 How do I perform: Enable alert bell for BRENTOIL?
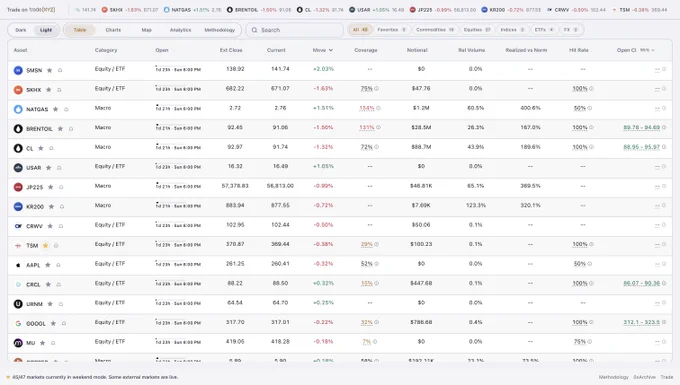pyautogui.click(x=71, y=129)
